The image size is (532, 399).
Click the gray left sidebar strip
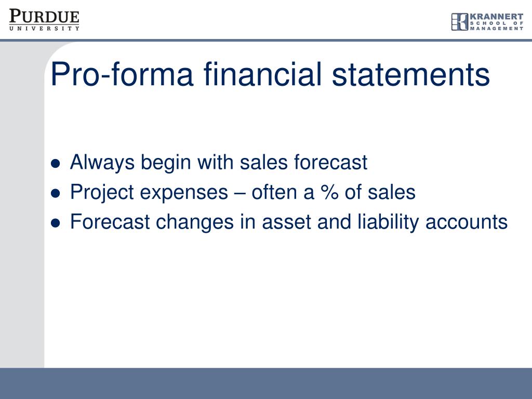pyautogui.click(x=22, y=205)
